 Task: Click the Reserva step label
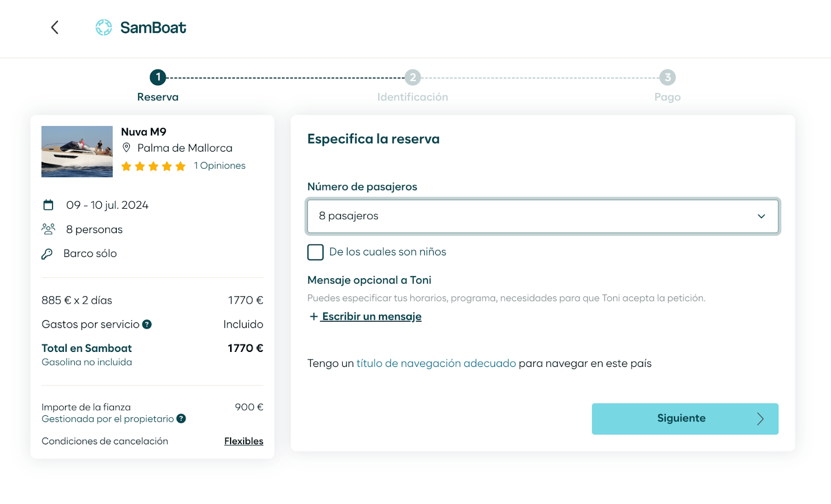click(x=158, y=97)
